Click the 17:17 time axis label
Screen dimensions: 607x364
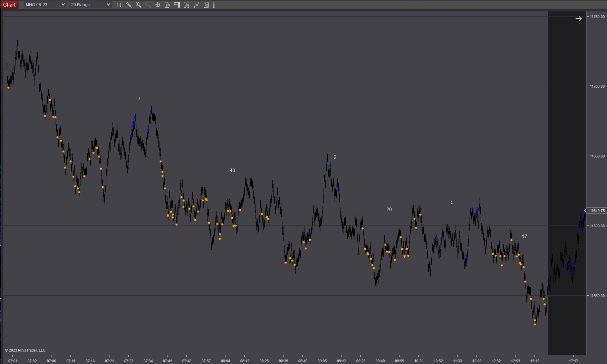[574, 361]
